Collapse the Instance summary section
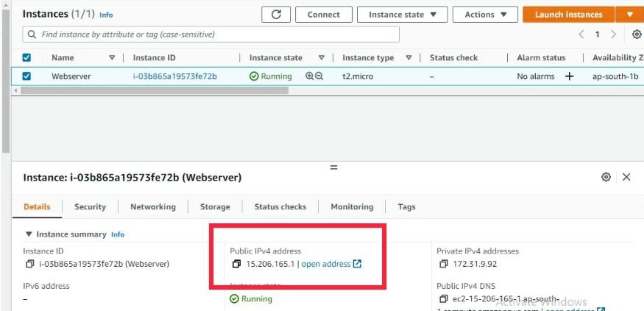This screenshot has width=644, height=311. pos(29,234)
